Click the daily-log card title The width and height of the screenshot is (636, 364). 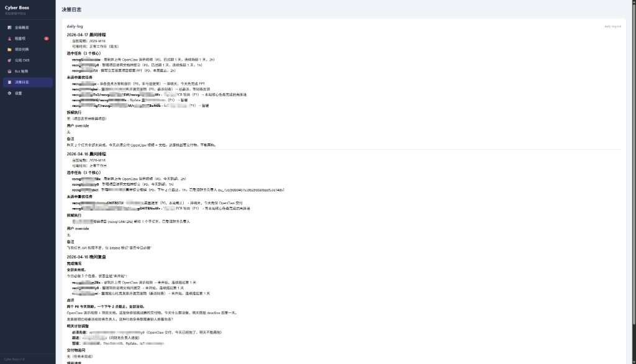75,26
